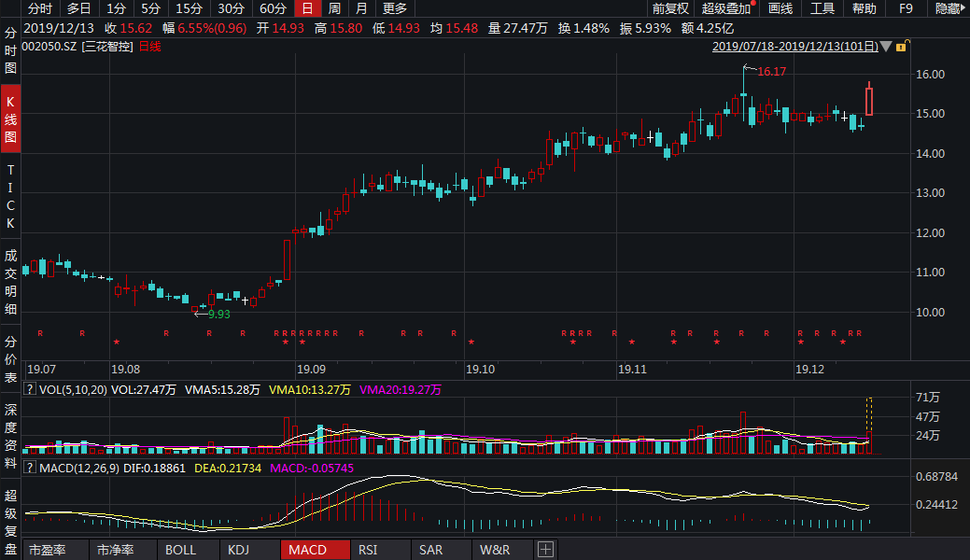Viewport: 970px width, 560px height.
Task: Open the 更多 periods dropdown
Action: tap(395, 8)
